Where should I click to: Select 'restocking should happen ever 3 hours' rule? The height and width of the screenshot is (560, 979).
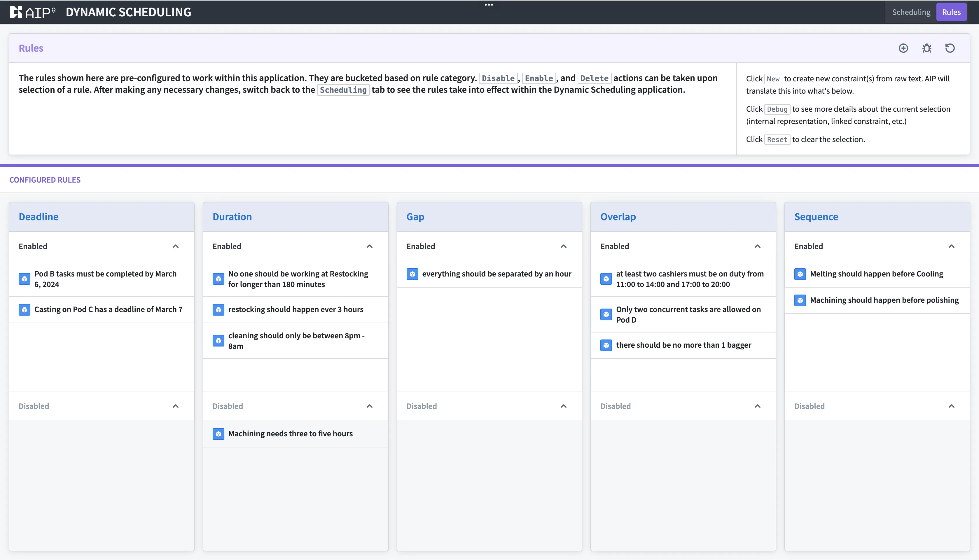(296, 310)
